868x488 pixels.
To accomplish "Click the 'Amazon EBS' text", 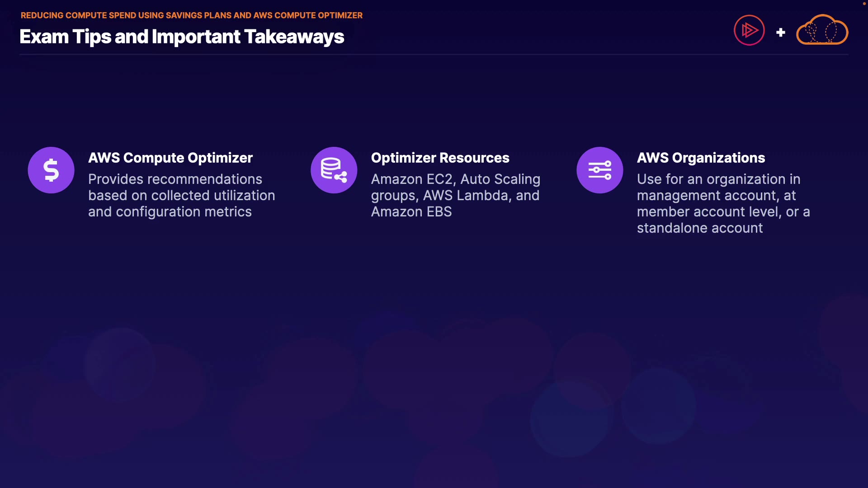I will point(411,212).
